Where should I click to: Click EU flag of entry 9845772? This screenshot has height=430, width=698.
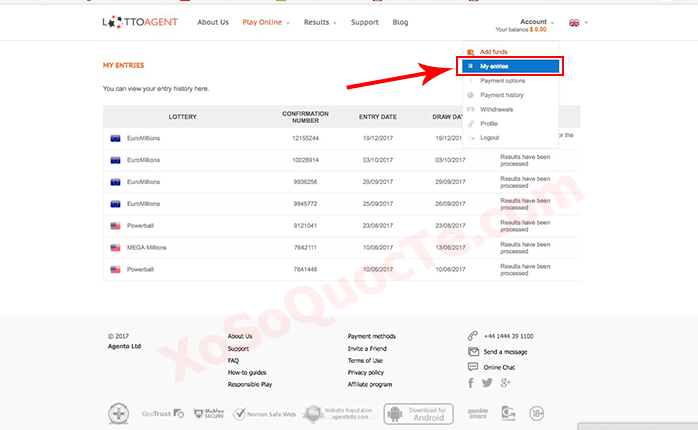tap(115, 204)
